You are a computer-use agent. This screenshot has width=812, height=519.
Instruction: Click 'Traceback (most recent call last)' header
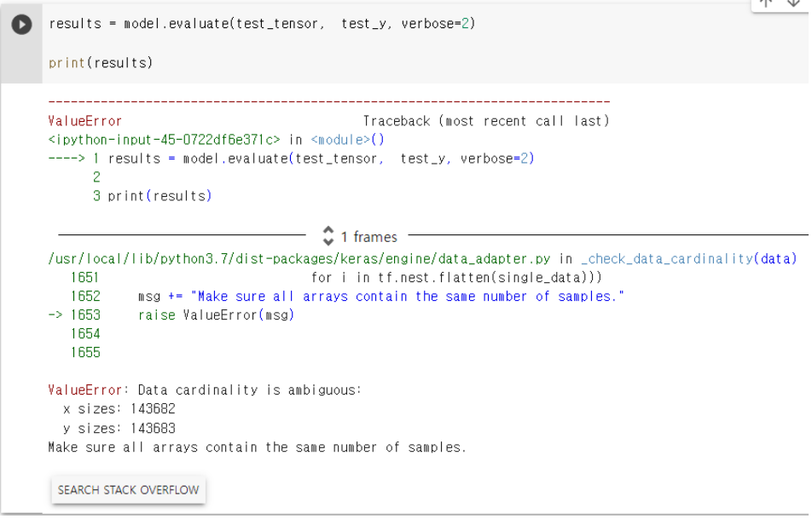coord(486,121)
